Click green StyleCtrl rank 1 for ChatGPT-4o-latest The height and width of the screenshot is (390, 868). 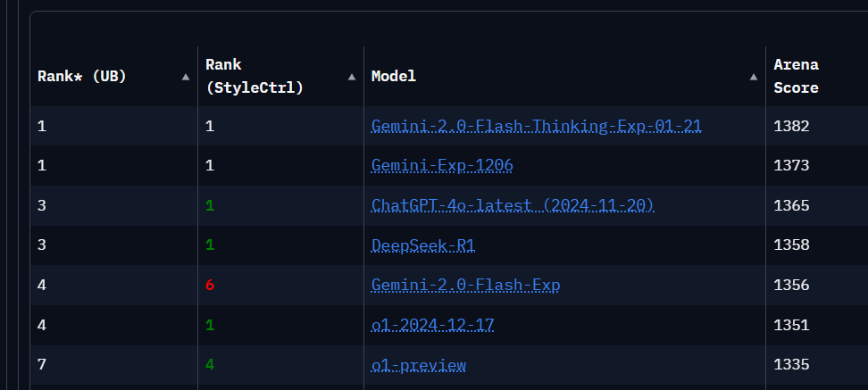210,205
